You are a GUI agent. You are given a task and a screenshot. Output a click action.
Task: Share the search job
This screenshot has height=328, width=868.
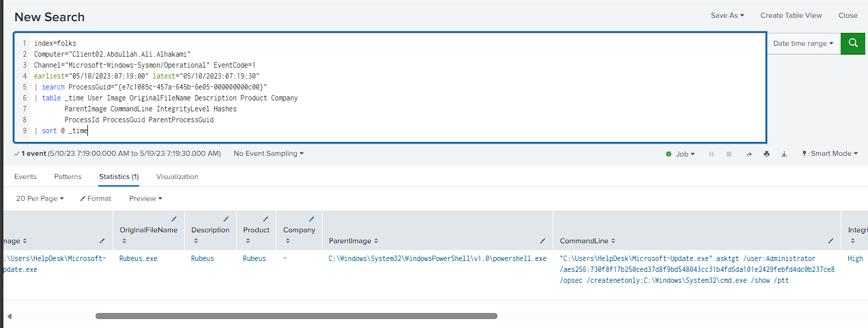tap(749, 154)
